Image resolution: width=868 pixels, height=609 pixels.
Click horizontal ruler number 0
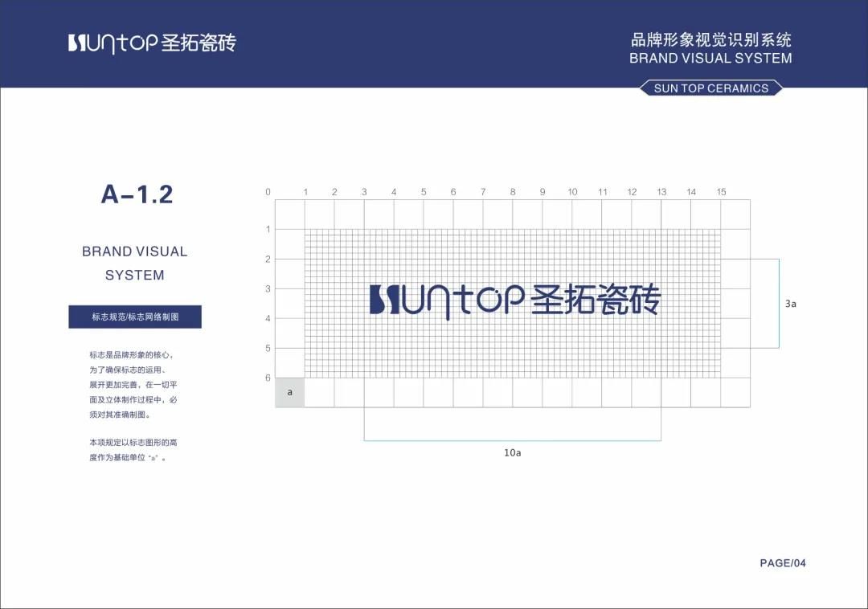[x=268, y=192]
